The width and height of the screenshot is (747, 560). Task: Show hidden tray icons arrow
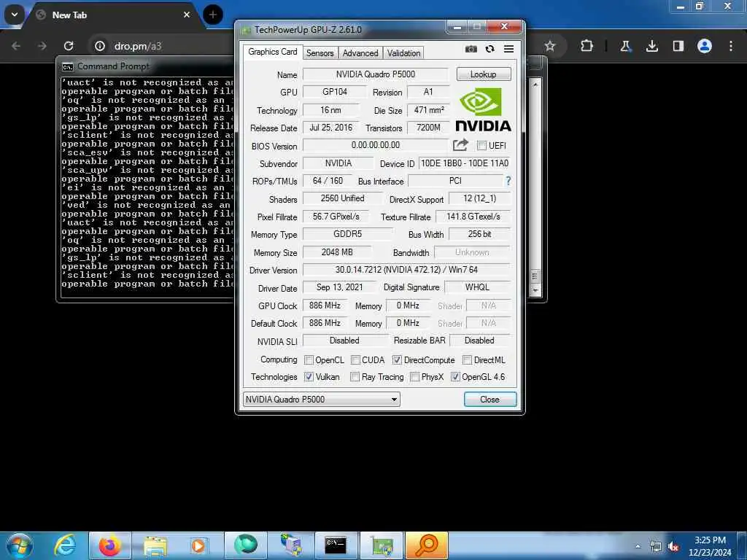638,547
